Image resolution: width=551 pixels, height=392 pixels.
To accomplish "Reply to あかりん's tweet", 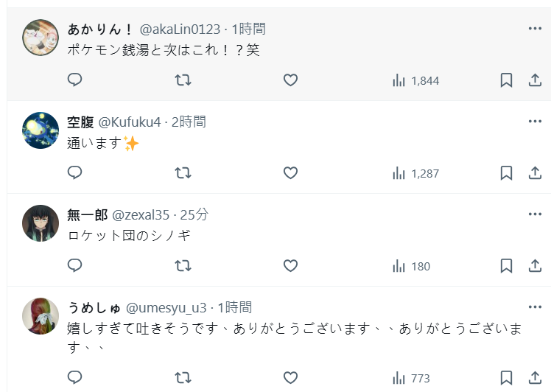I will tap(74, 80).
